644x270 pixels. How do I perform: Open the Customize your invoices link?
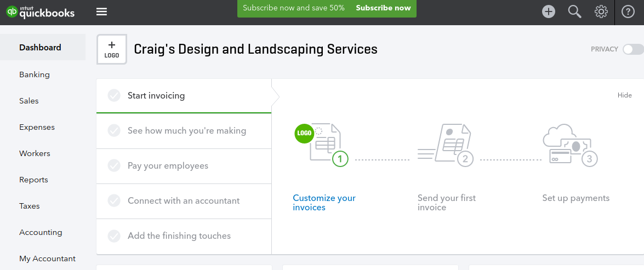pos(324,203)
